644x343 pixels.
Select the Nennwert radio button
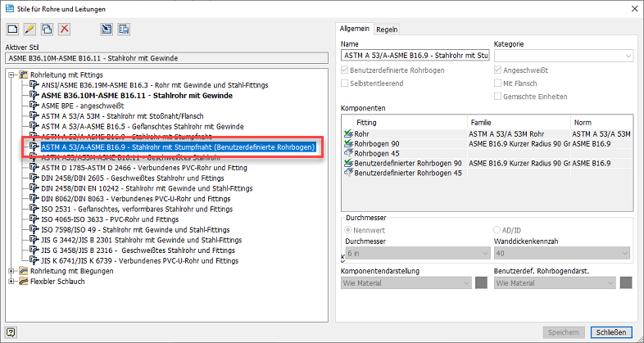coord(348,230)
